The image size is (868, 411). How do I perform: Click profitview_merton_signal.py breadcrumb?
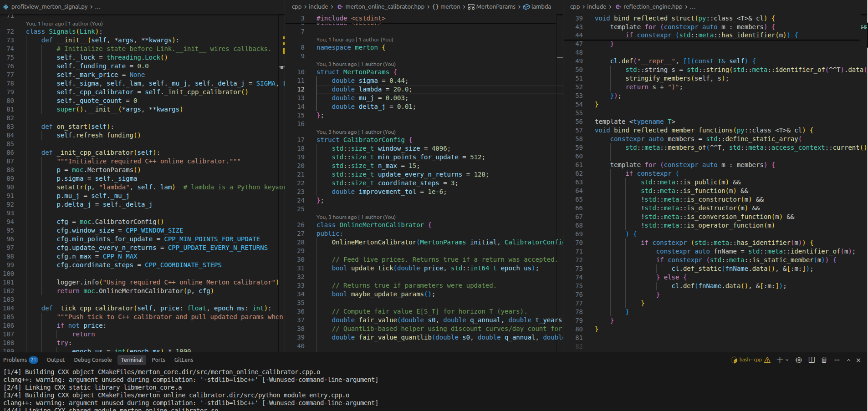pyautogui.click(x=49, y=7)
